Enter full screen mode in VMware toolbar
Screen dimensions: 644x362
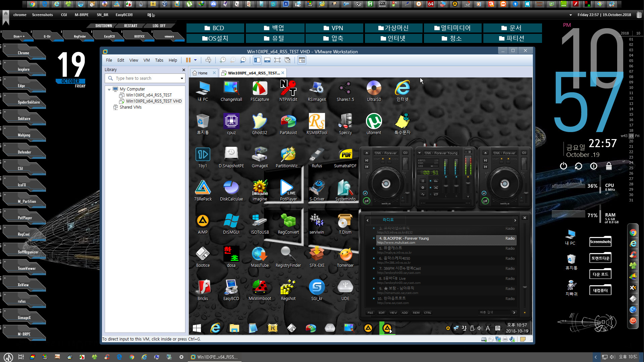pyautogui.click(x=277, y=60)
